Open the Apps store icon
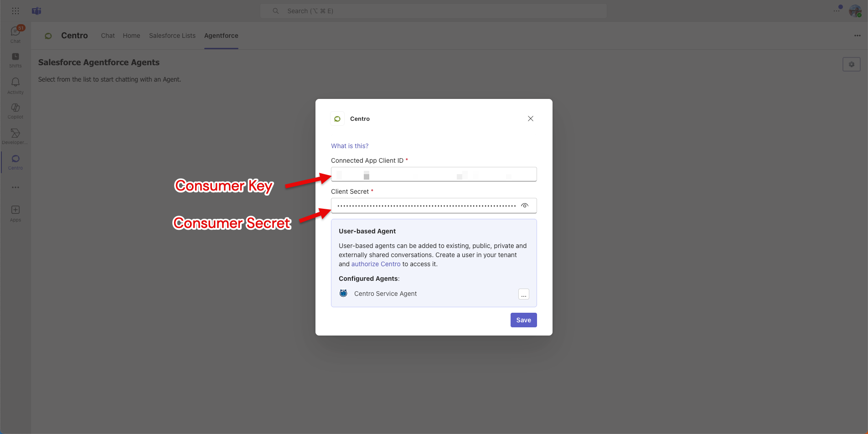Viewport: 868px width, 434px height. [15, 212]
